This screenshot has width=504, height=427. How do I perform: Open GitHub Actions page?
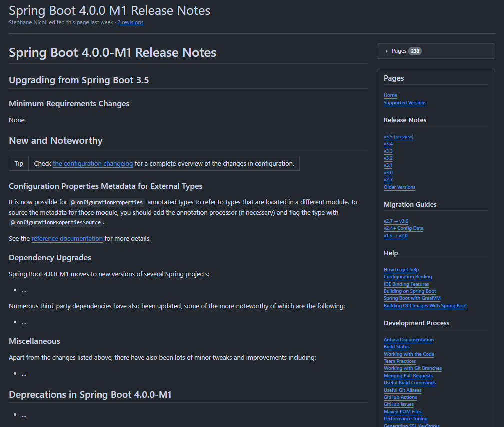click(400, 397)
